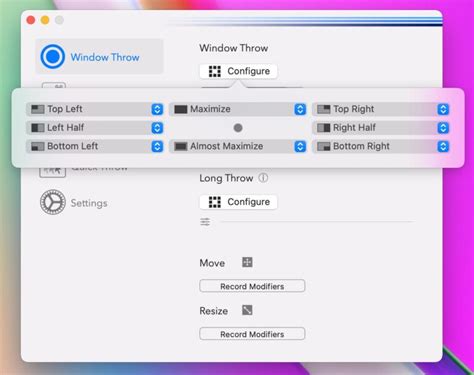
Task: Open the Settings sidebar item
Action: tap(74, 203)
